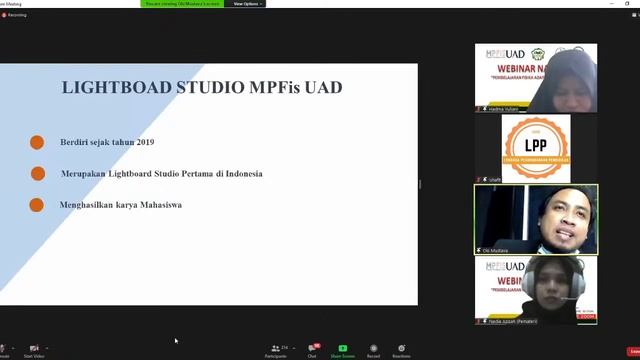The image size is (640, 360).
Task: Select the LPP logo participant thumbnail
Action: click(536, 149)
